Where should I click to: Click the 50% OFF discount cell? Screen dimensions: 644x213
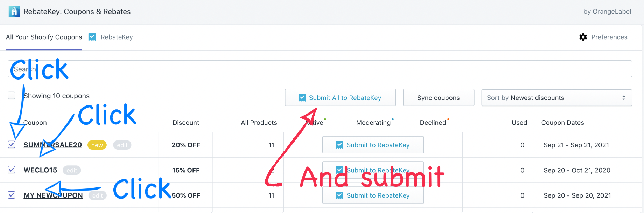(x=186, y=195)
